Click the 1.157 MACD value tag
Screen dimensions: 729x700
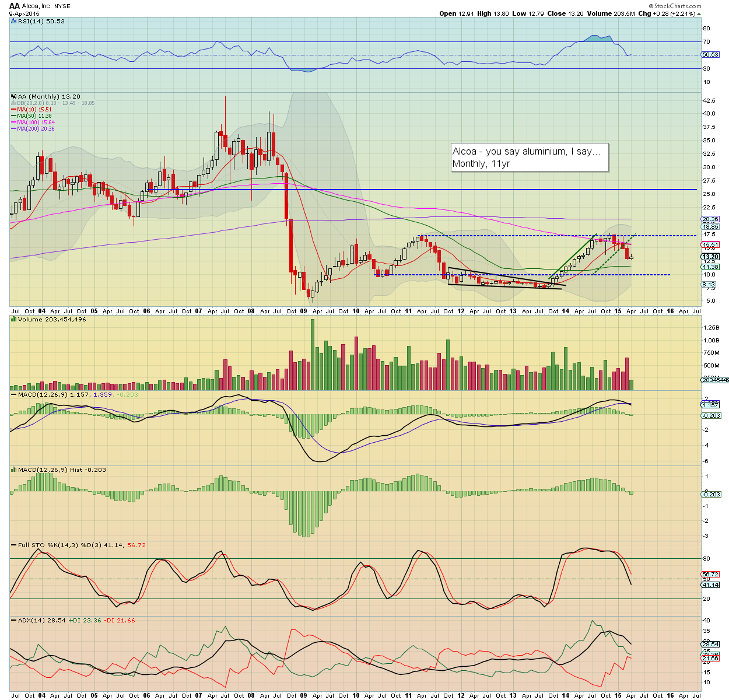click(710, 405)
